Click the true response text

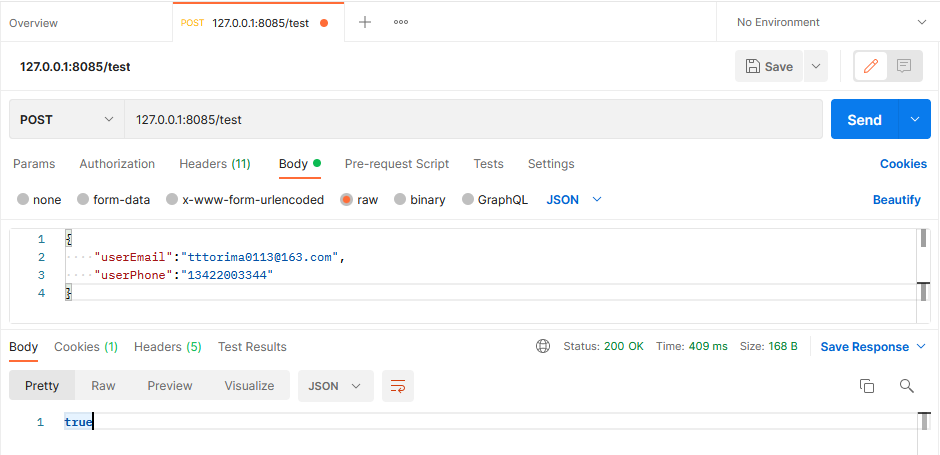(x=79, y=422)
